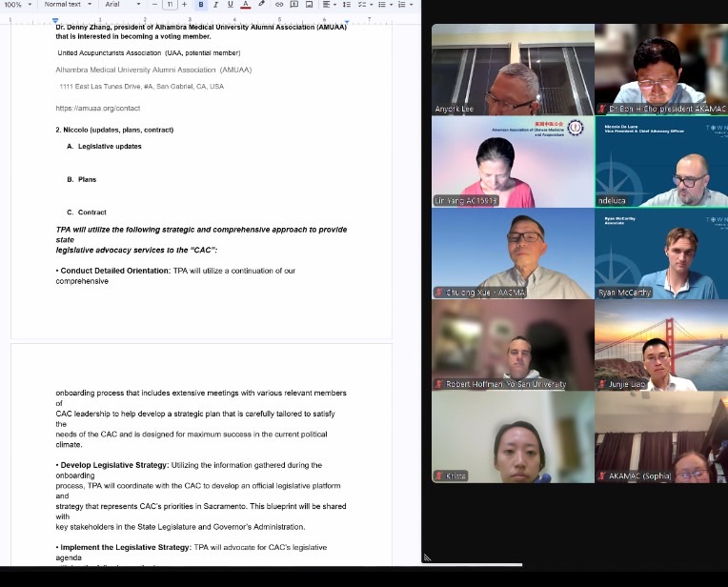Click the insert image icon
Screen dimensions: 728x587
pos(309,5)
